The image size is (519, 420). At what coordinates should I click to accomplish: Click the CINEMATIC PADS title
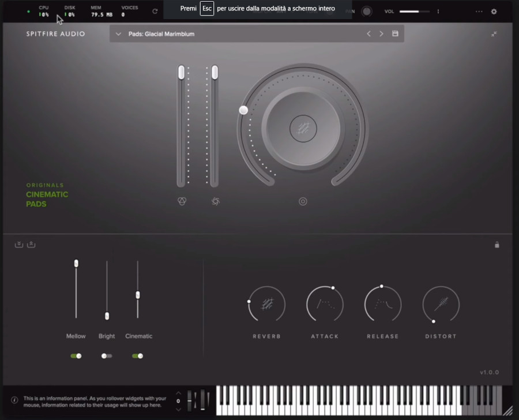[47, 199]
